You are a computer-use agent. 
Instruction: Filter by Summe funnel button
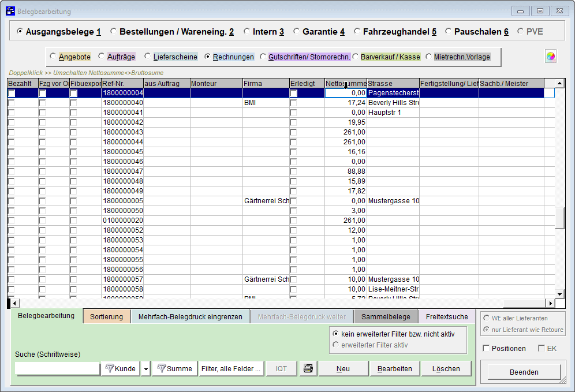coord(174,368)
